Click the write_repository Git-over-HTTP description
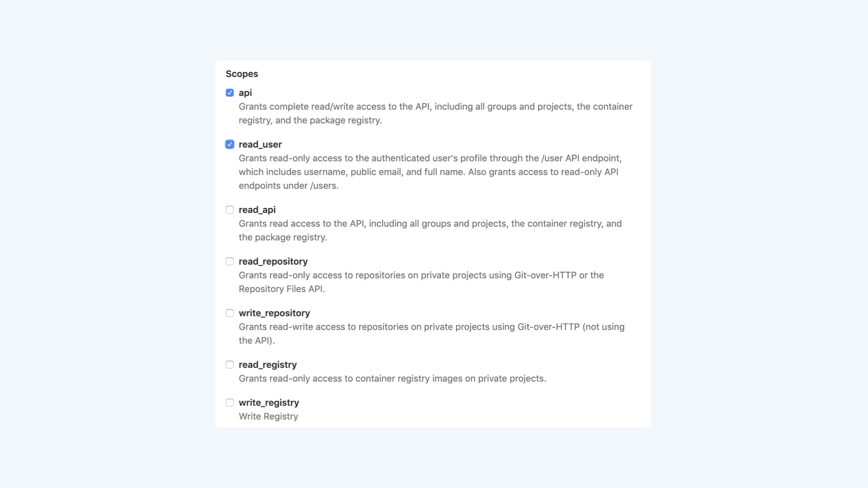Viewport: 868px width, 488px height. coord(432,333)
